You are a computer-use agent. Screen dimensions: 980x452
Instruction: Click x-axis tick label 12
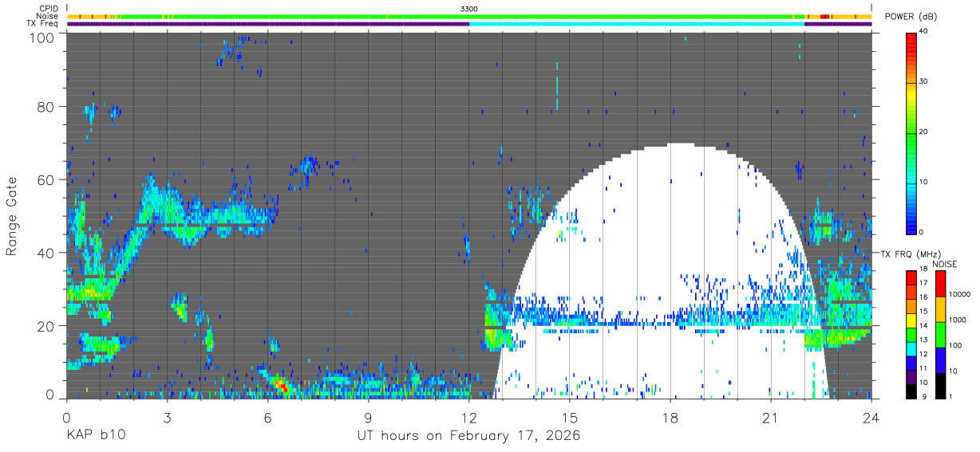coord(469,418)
